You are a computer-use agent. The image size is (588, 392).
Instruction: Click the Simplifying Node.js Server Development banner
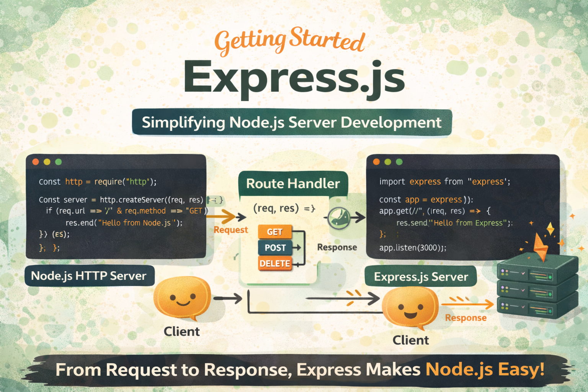click(x=292, y=122)
